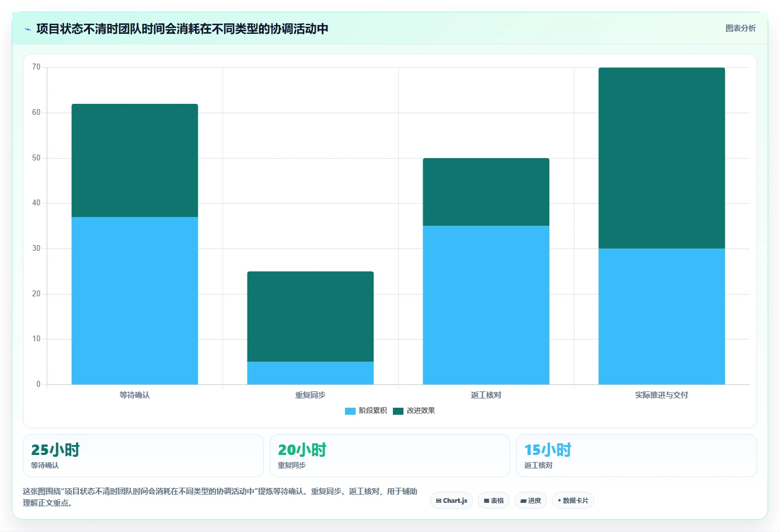Screen dimensions: 780x532
Task: Click the y-axis value 70
Action: point(37,67)
